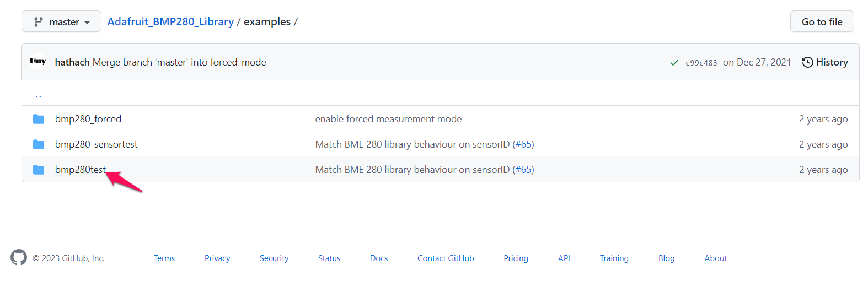
Task: Open the hathach author profile link
Action: [x=72, y=62]
